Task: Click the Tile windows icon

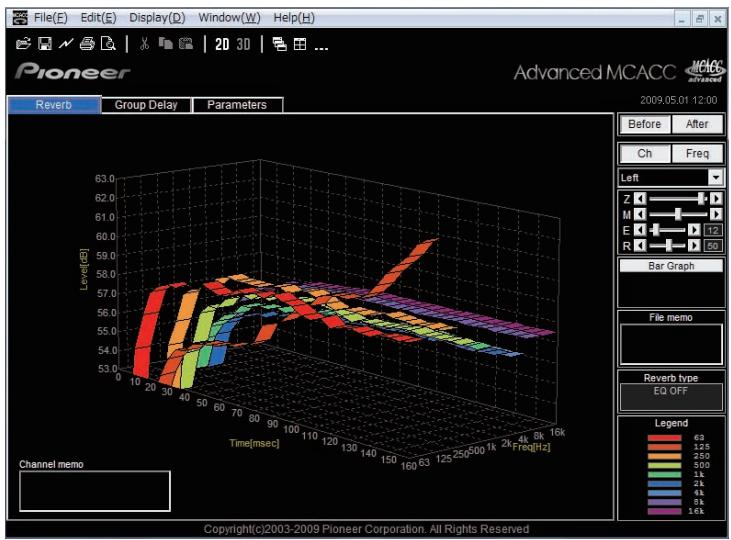Action: click(x=300, y=44)
